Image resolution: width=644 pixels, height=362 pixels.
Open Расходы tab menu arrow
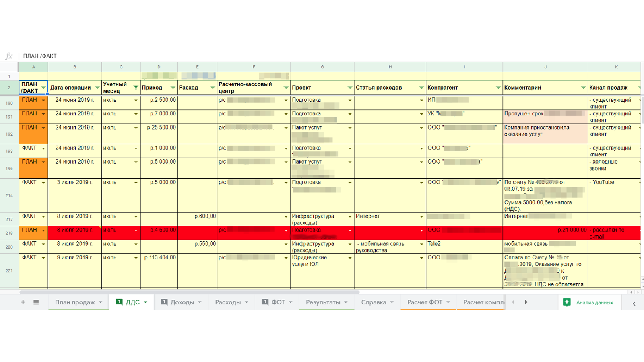click(246, 302)
